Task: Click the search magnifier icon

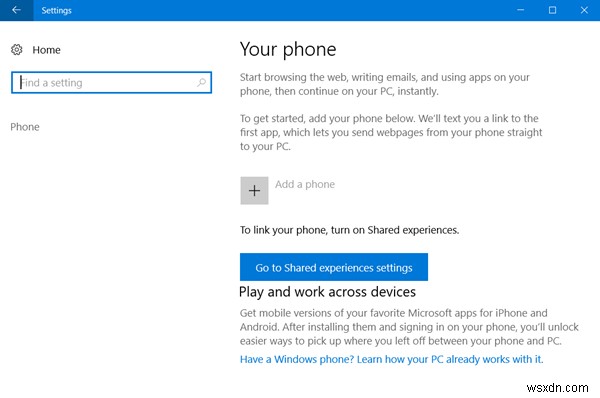Action: click(201, 82)
